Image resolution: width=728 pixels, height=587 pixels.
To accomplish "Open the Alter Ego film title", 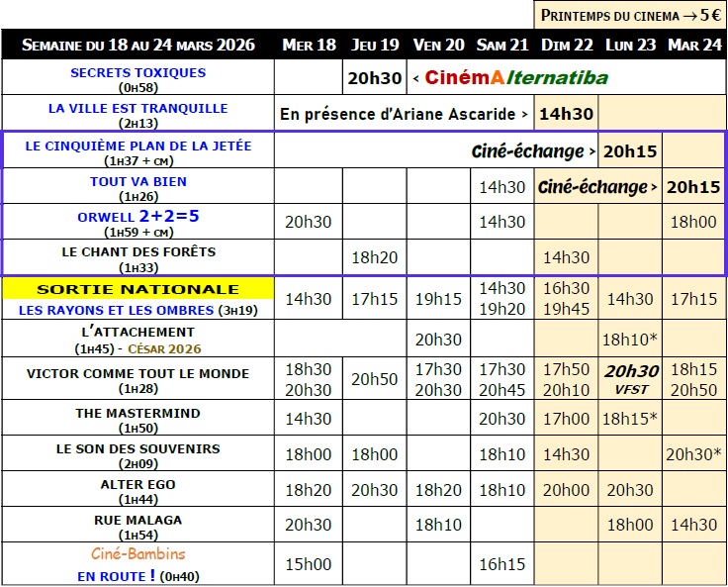I will [x=137, y=484].
